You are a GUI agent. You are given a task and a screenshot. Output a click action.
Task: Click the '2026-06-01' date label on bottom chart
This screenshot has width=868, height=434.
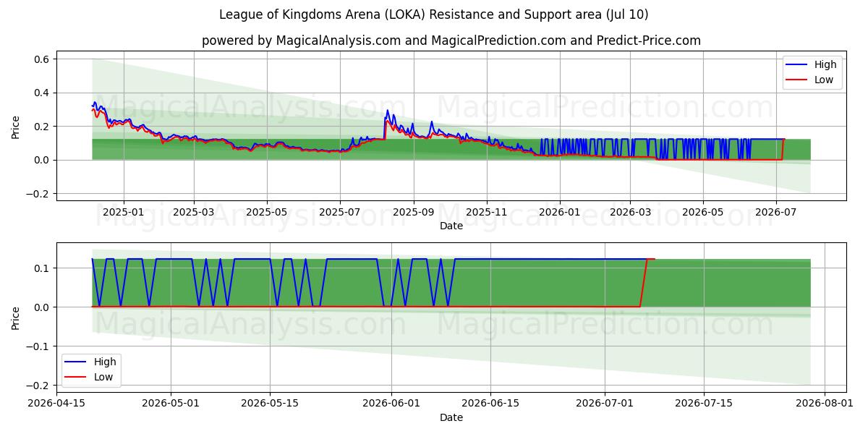click(391, 403)
